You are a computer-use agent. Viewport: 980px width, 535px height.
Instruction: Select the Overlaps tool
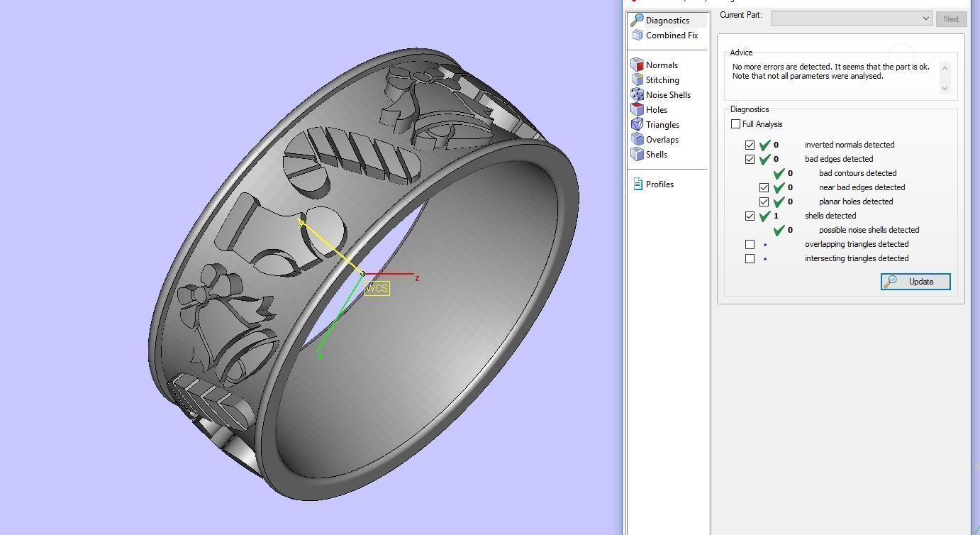click(x=655, y=140)
